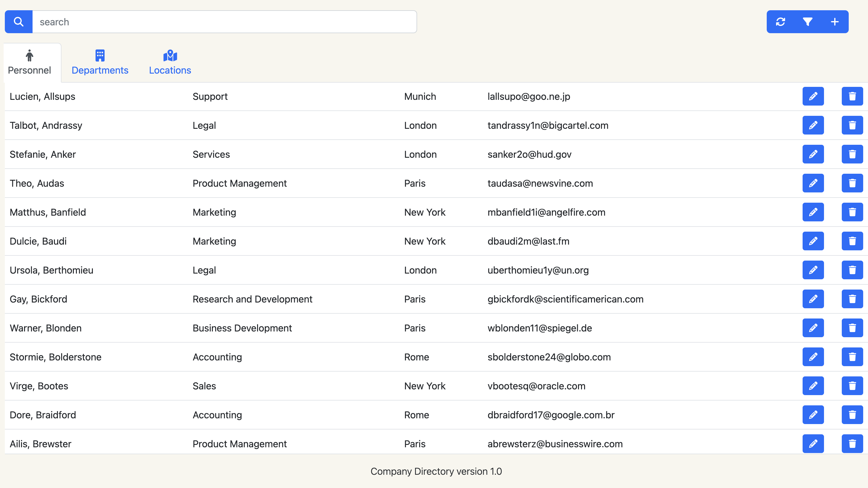
Task: Click the refresh icon in top toolbar
Action: pyautogui.click(x=780, y=22)
